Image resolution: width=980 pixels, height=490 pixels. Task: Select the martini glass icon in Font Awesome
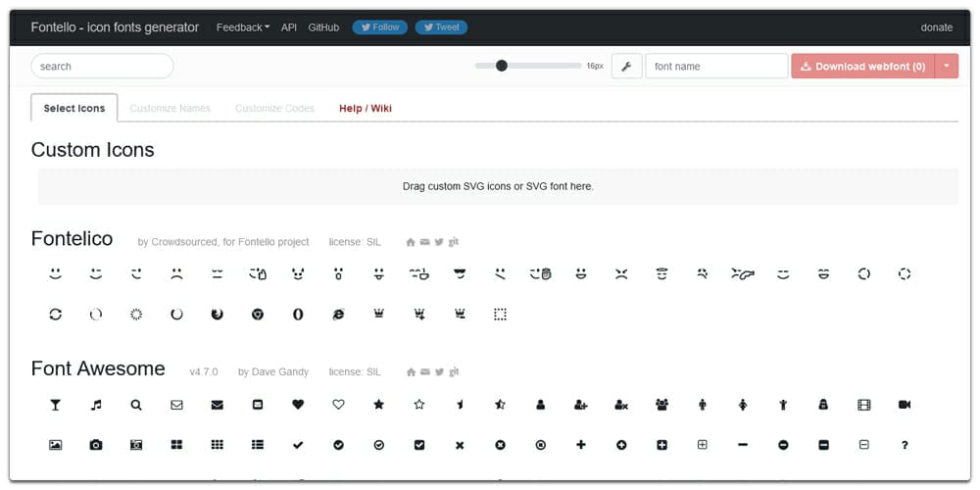point(56,405)
